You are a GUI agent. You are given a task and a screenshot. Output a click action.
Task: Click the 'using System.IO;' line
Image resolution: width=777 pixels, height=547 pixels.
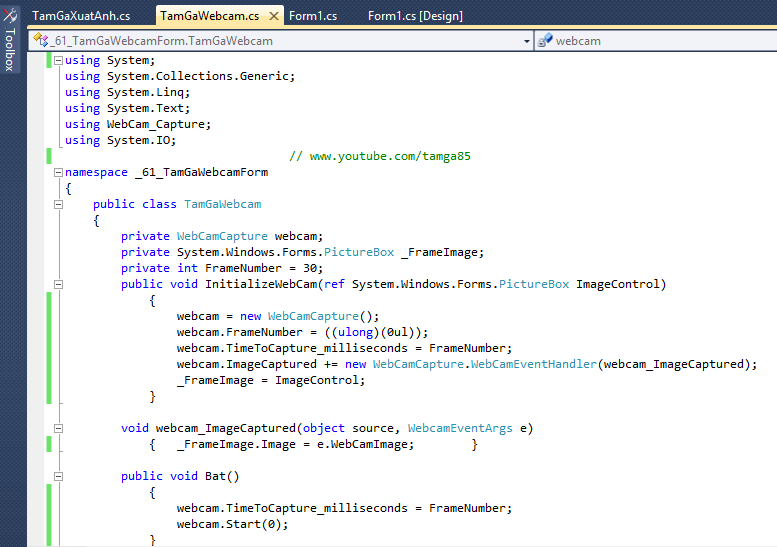click(x=120, y=140)
